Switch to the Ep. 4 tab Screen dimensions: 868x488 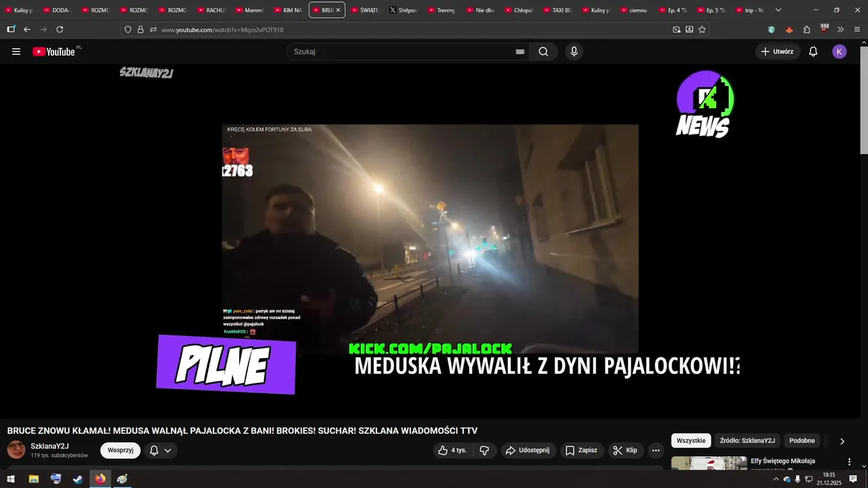point(672,10)
